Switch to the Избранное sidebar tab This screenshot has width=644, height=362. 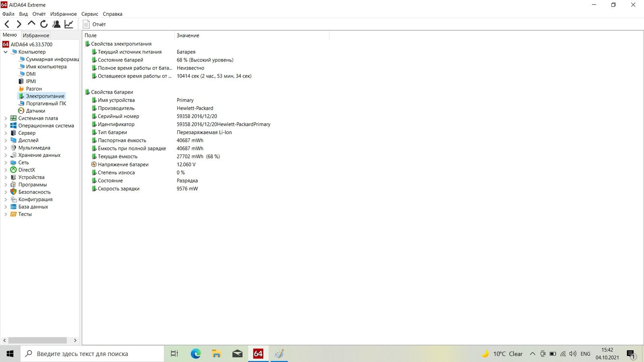(x=36, y=35)
